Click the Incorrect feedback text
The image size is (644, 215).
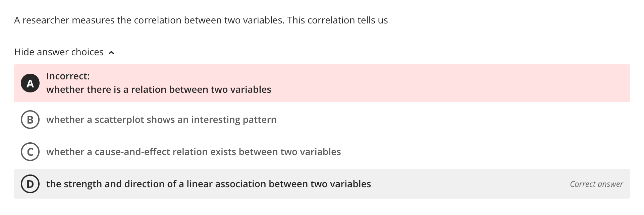[x=68, y=76]
